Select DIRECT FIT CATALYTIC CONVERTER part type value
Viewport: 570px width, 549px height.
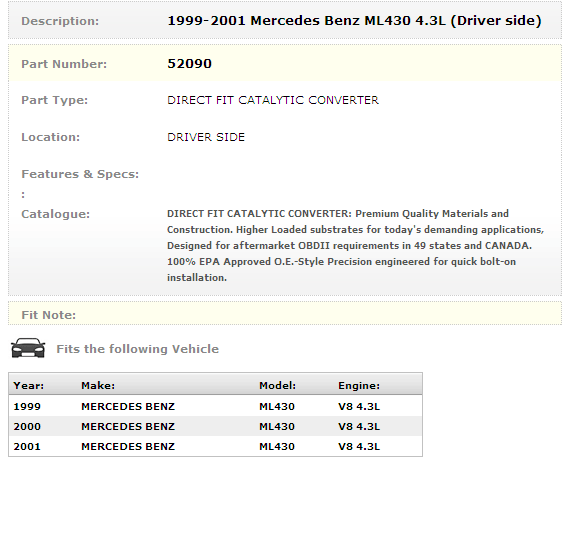[x=273, y=100]
